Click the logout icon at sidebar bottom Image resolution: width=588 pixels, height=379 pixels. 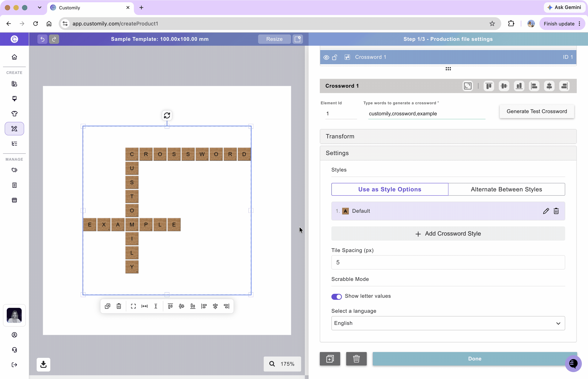15,365
